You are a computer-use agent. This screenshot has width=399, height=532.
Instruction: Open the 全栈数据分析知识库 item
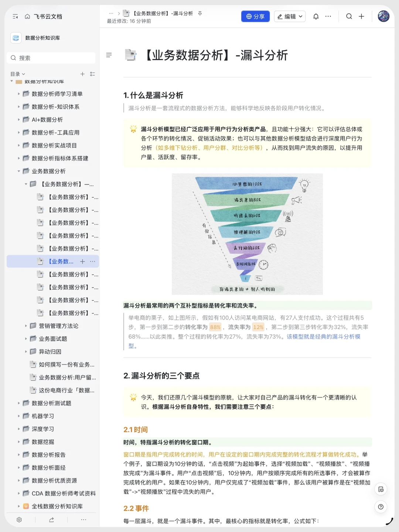[x=57, y=507]
